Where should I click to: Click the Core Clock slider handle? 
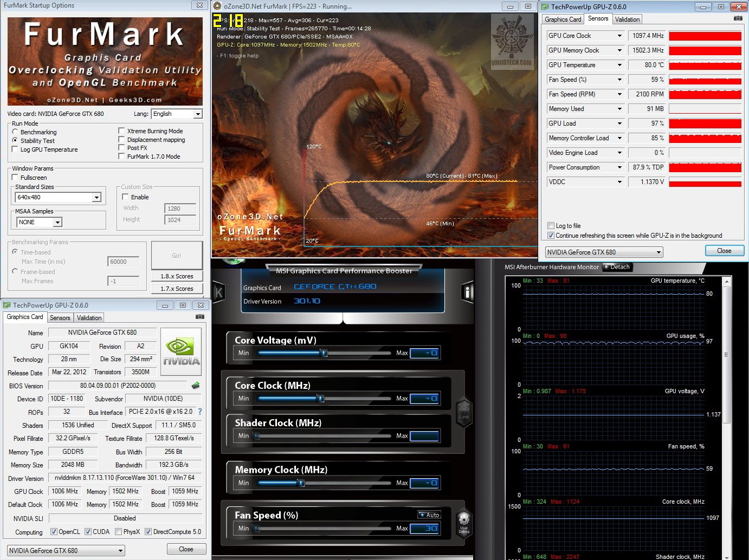click(321, 399)
